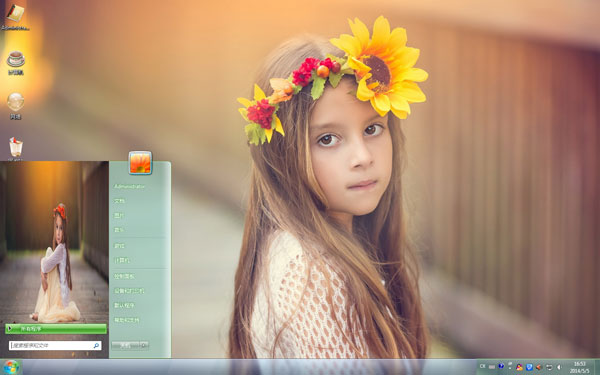Open Games (游戏) in Start menu
Image resolution: width=600 pixels, height=375 pixels.
119,246
